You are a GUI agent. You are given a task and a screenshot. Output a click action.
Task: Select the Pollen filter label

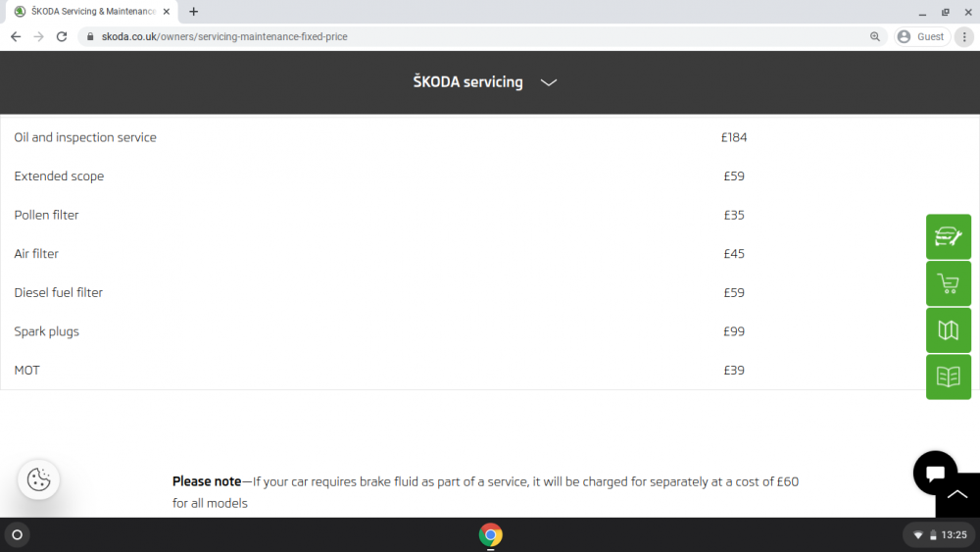pos(46,215)
